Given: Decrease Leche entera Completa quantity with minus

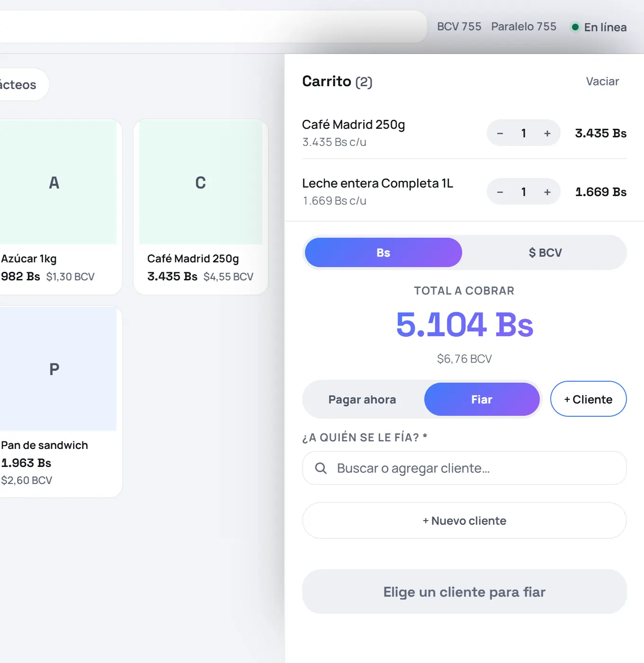Looking at the screenshot, I should point(500,192).
